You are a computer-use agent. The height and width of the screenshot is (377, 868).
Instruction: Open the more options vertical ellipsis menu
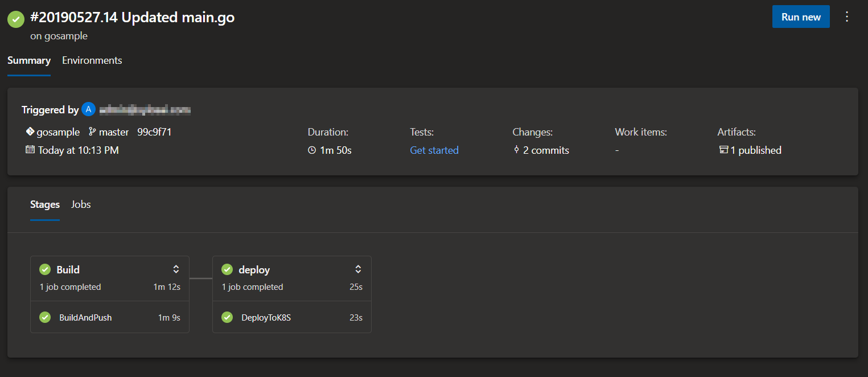847,17
